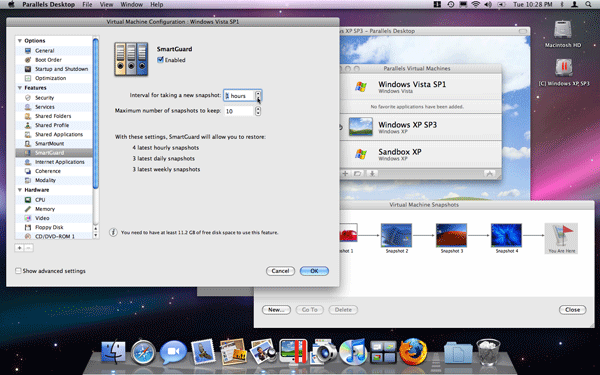Collapse the Hardware section triangle

20,190
